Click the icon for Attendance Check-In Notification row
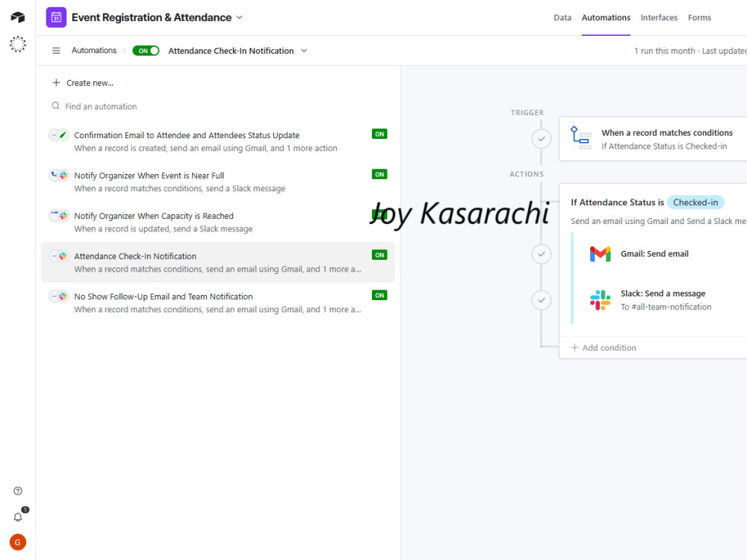 pos(59,256)
